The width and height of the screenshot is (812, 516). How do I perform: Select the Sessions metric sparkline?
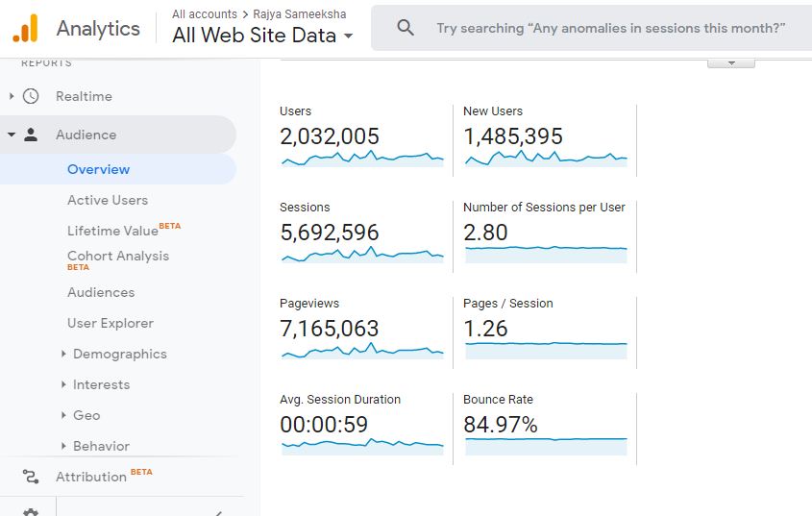click(362, 255)
